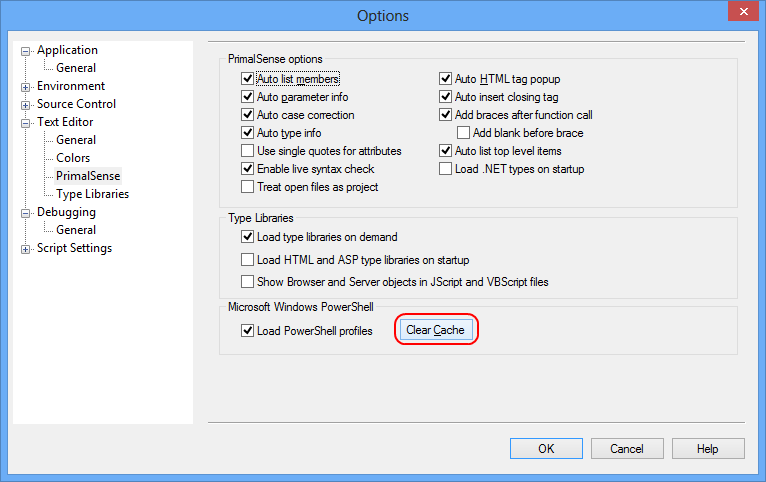Uncheck Auto parameter info
Image resolution: width=766 pixels, height=482 pixels.
[247, 97]
